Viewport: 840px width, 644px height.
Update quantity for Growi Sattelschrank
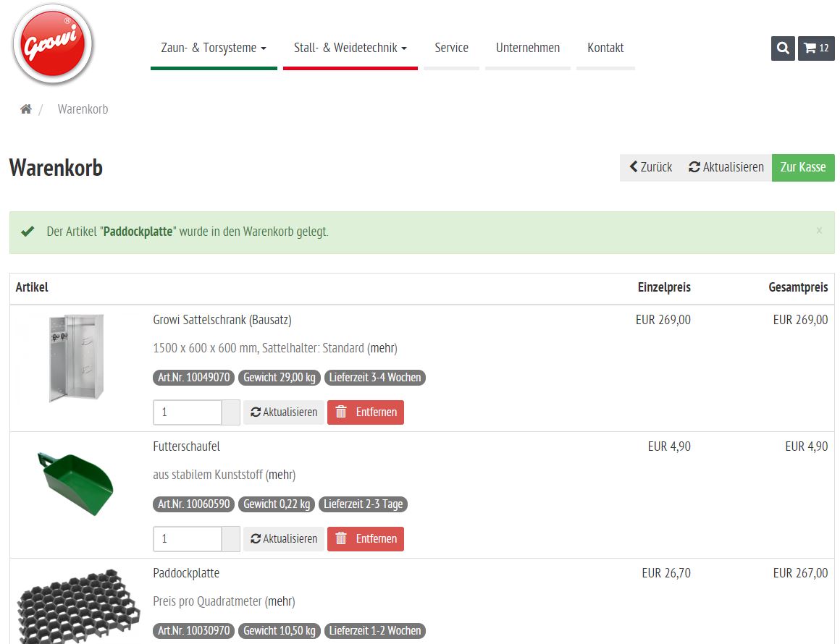click(284, 412)
